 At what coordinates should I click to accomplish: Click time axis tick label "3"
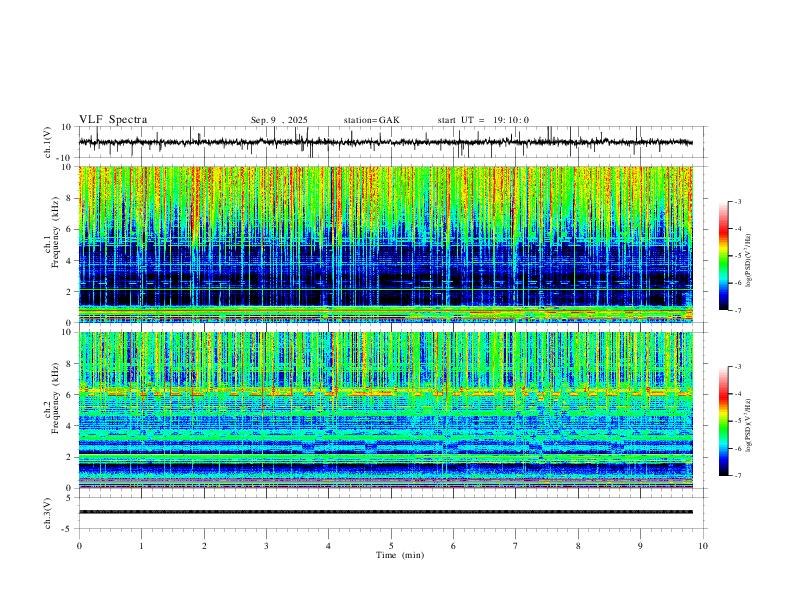266,546
